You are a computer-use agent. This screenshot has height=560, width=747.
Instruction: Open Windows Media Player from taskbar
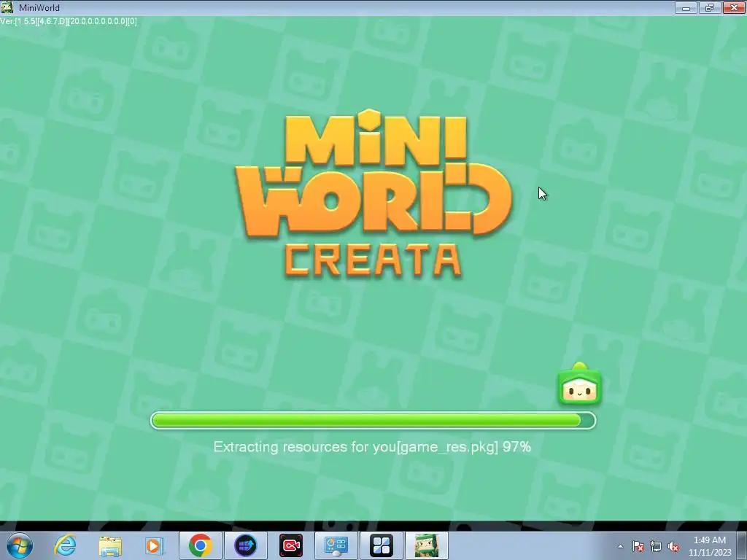pos(155,545)
